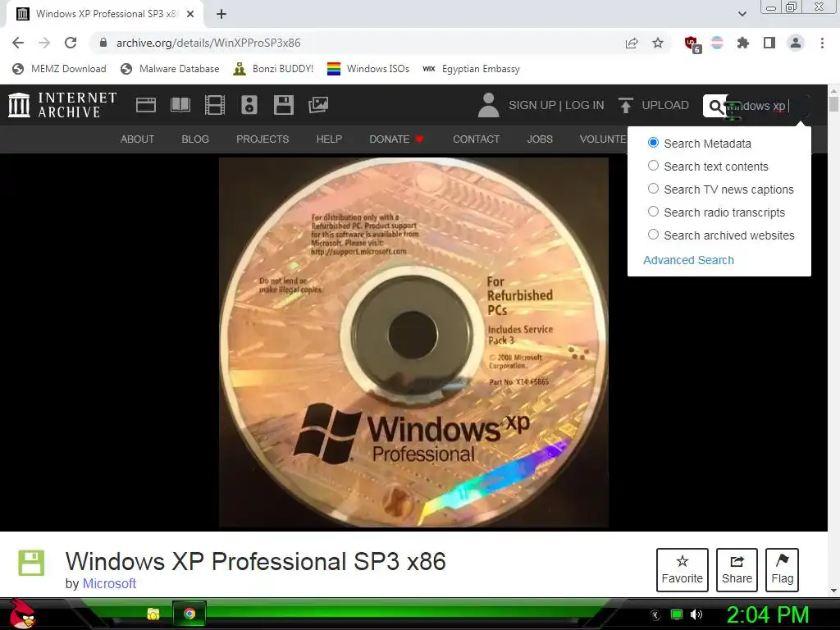Open the Bonzi BUDDY! bookmark
840x630 pixels.
[x=273, y=69]
